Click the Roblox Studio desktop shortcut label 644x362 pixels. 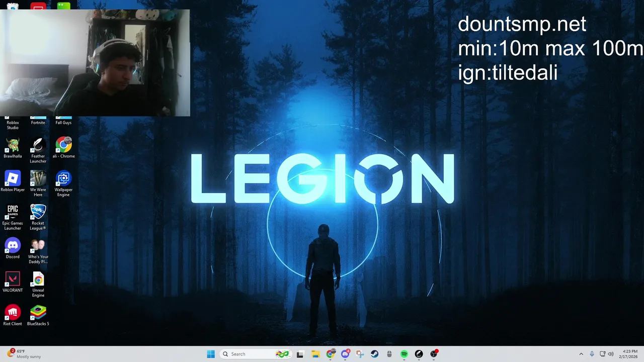coord(13,125)
